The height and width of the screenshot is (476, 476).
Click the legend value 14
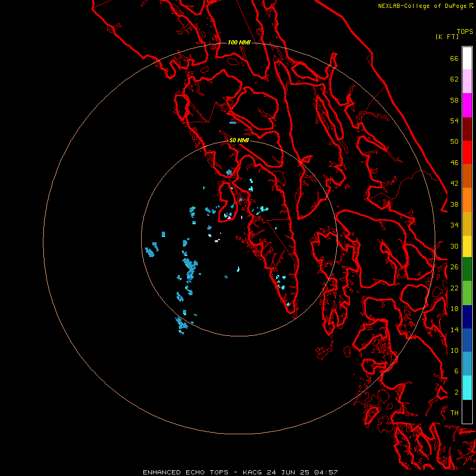coord(454,329)
